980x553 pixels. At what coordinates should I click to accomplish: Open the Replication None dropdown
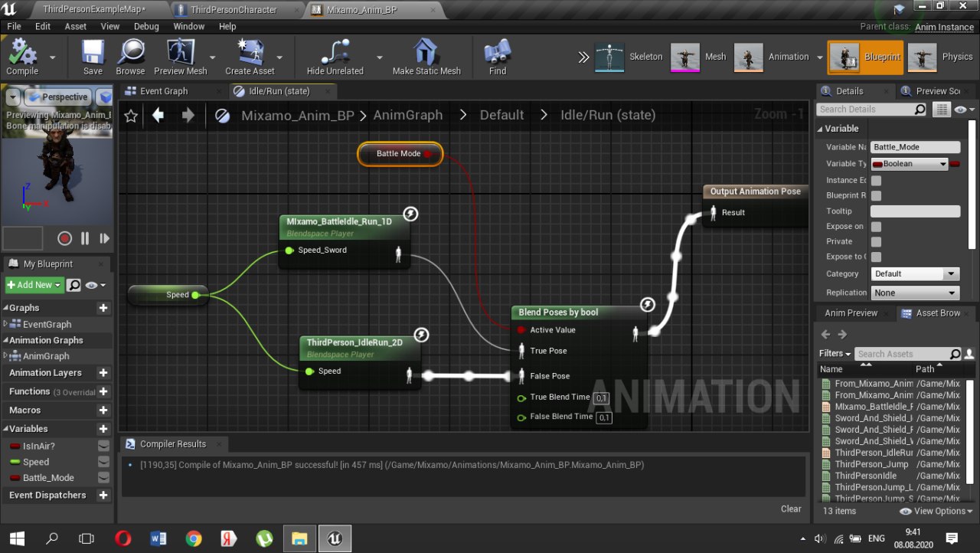915,293
